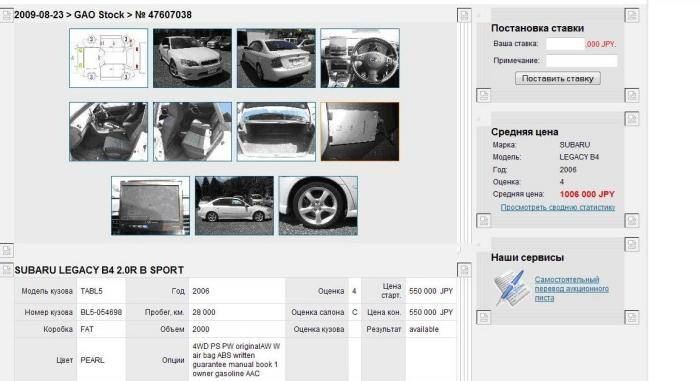Select Цена старт. value 550 000 JPY
The width and height of the screenshot is (700, 381).
pyautogui.click(x=431, y=291)
